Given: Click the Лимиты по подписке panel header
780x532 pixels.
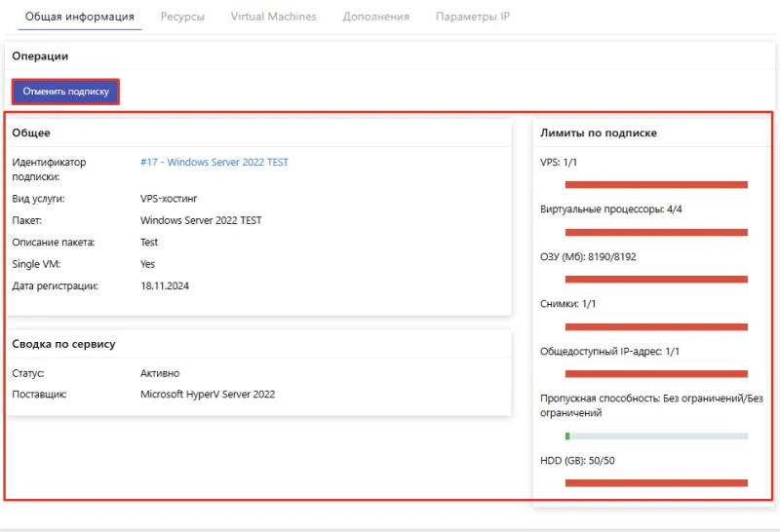Looking at the screenshot, I should (x=599, y=133).
